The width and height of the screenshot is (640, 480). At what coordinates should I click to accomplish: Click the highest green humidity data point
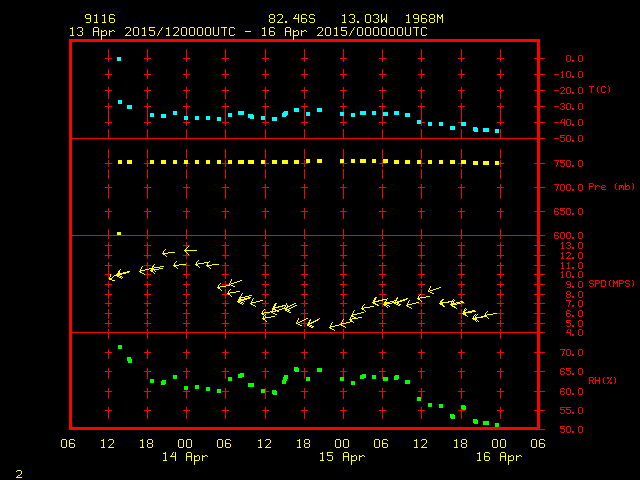pos(120,347)
